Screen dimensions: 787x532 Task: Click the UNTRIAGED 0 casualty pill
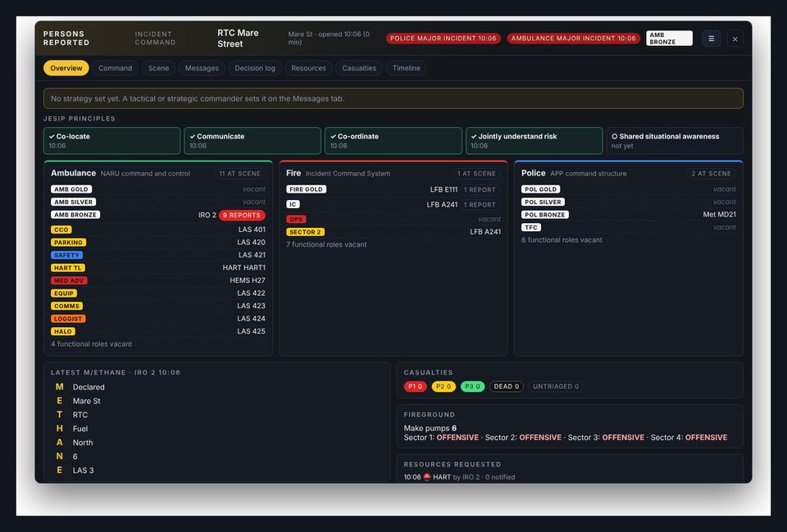tap(556, 386)
